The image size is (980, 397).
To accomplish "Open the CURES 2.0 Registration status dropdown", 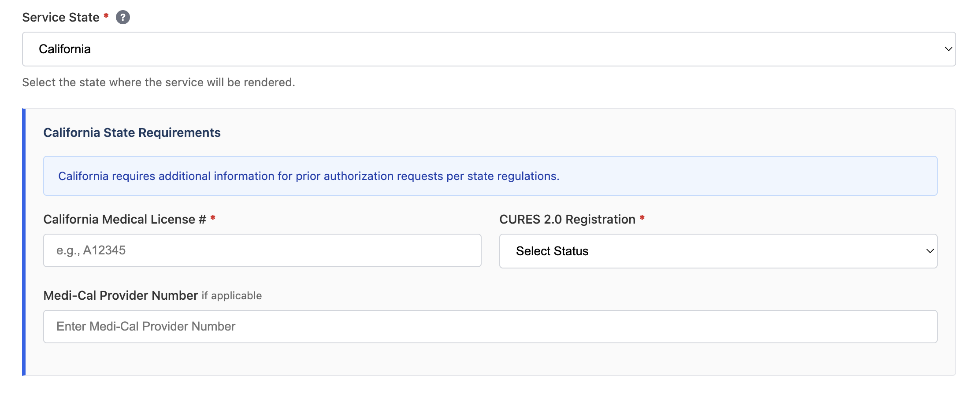I will point(718,251).
